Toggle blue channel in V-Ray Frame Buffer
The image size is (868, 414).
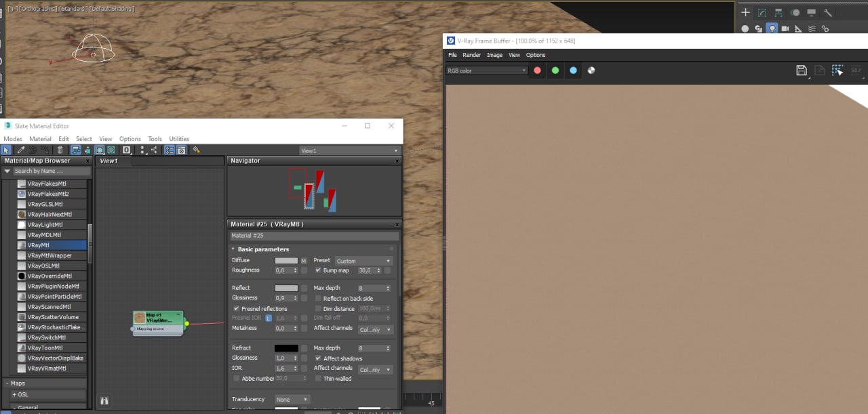573,70
